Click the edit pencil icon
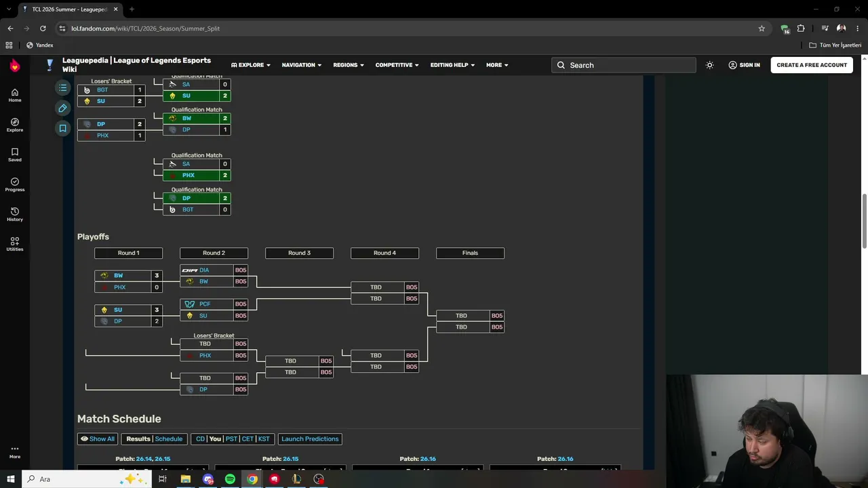The image size is (868, 488). coord(62,108)
